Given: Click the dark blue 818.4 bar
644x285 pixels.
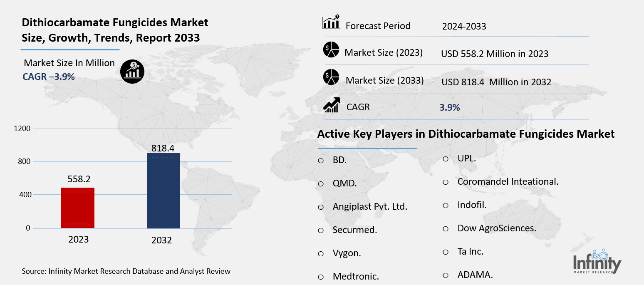Looking at the screenshot, I should tap(163, 191).
